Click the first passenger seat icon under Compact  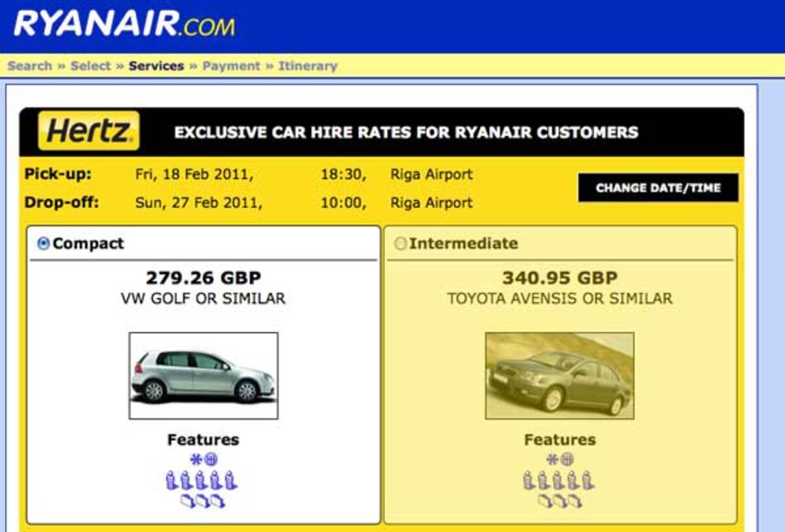click(x=173, y=482)
